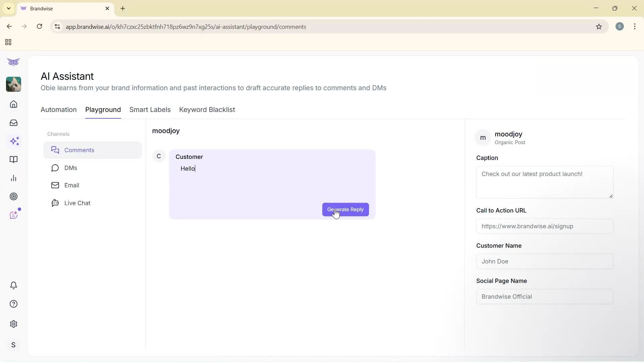This screenshot has height=362, width=644.
Task: Edit the Customer Name field showing John Doe
Action: [544, 261]
